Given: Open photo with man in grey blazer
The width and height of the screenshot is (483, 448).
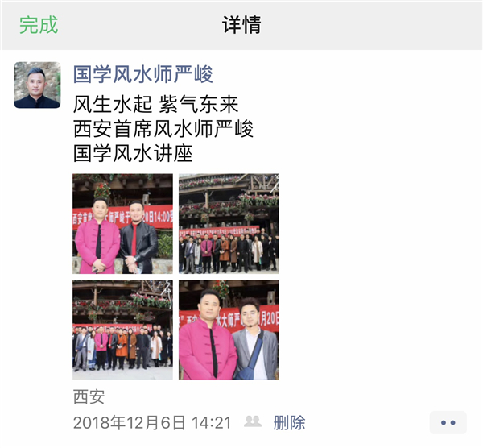Looking at the screenshot, I should coord(229,330).
